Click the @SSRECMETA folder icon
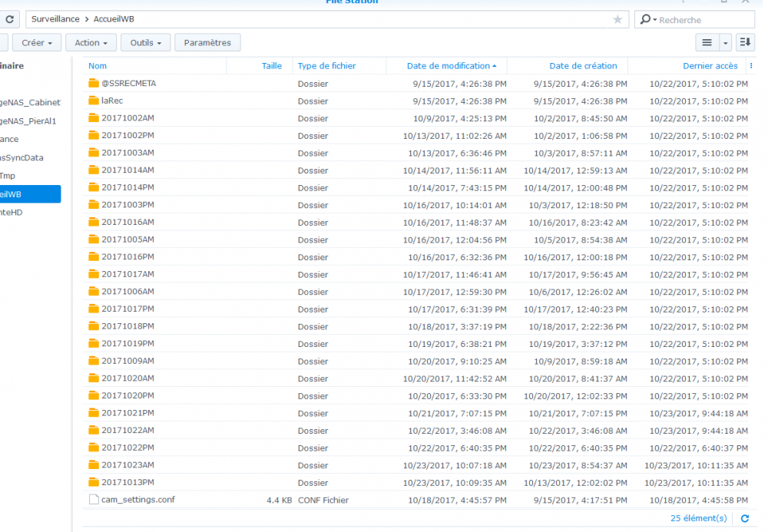Viewport: 768px width, 532px height. pyautogui.click(x=94, y=83)
